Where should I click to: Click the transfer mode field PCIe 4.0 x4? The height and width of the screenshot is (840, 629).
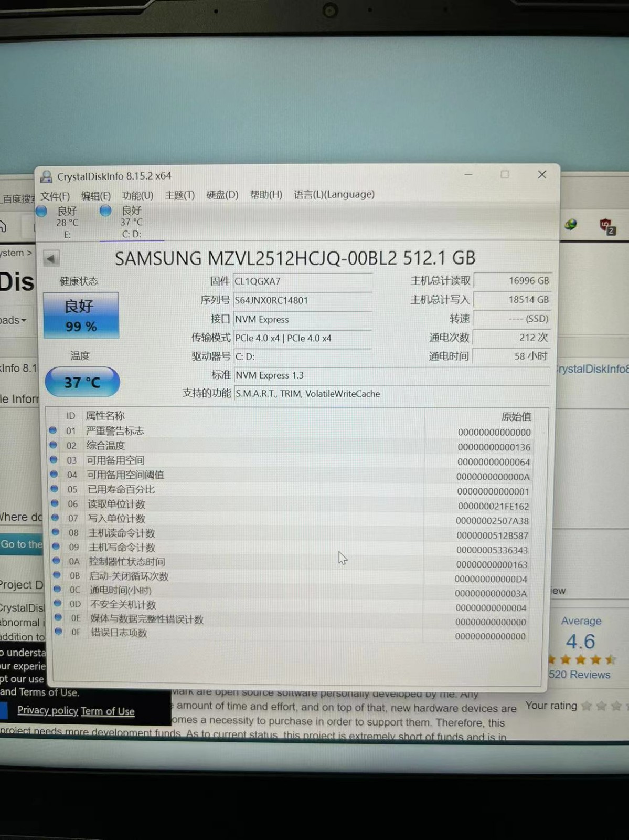point(303,338)
